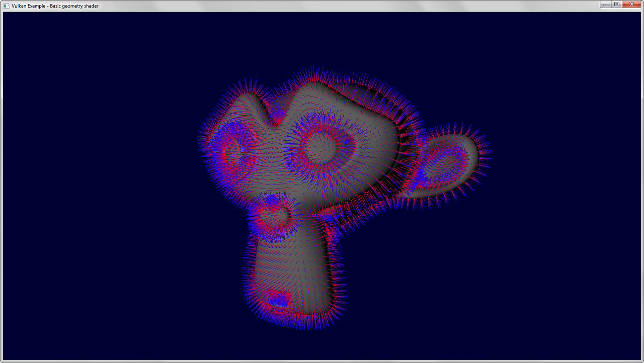Viewport: 644px width, 363px height.
Task: Click the blue mouth patch near chin
Action: (x=277, y=300)
